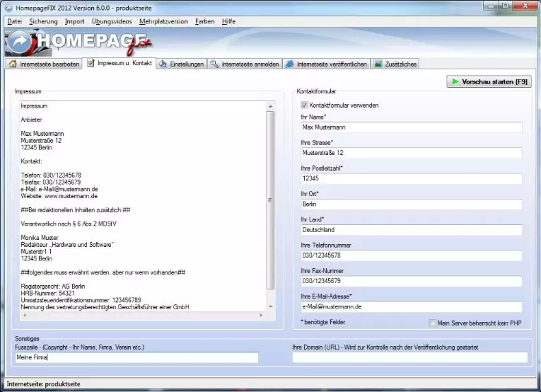This screenshot has width=541, height=392.
Task: Click 'Monika Muster' line in Impressum
Action: click(x=40, y=238)
